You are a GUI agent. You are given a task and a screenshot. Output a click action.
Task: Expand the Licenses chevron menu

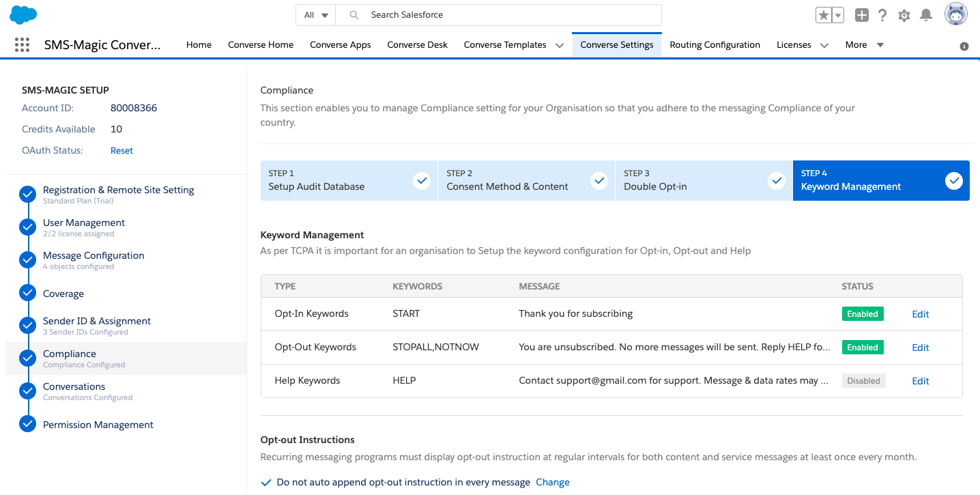(824, 46)
